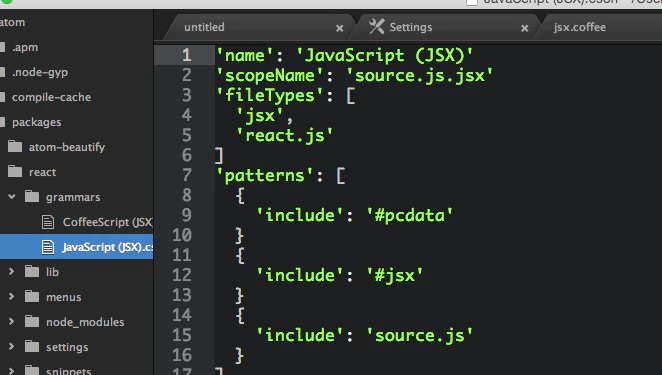Viewport: 662px width, 375px height.
Task: Click the settings folder icon
Action: coord(32,346)
